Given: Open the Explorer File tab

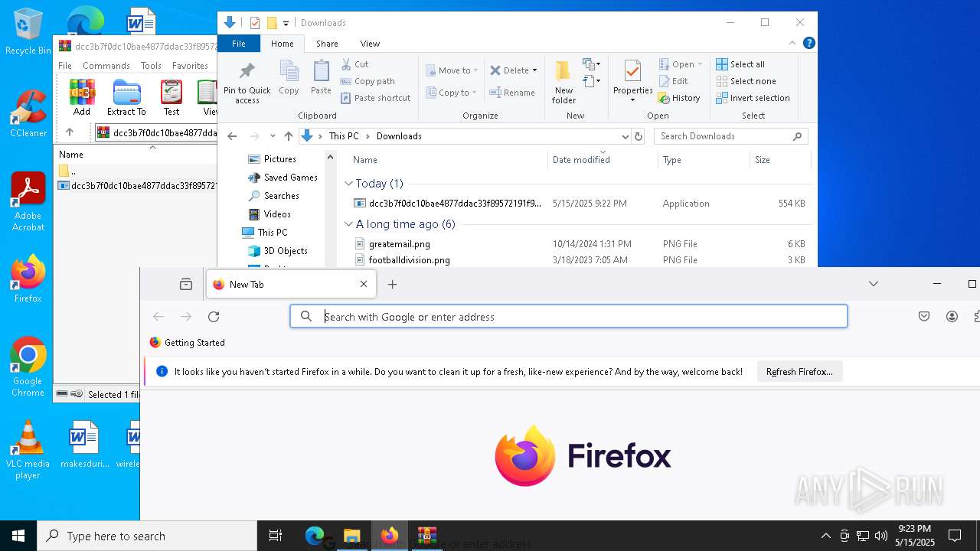Looking at the screenshot, I should (239, 44).
